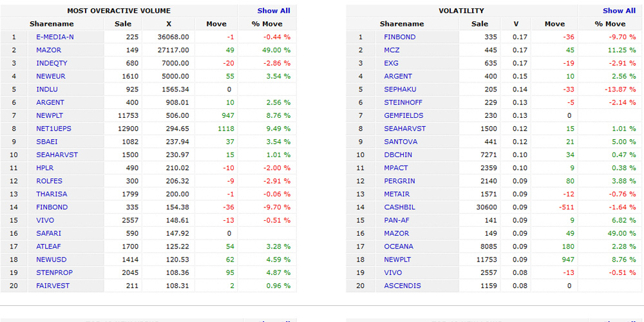Click Show All in Volatility table
The image size is (644, 322).
pyautogui.click(x=619, y=11)
